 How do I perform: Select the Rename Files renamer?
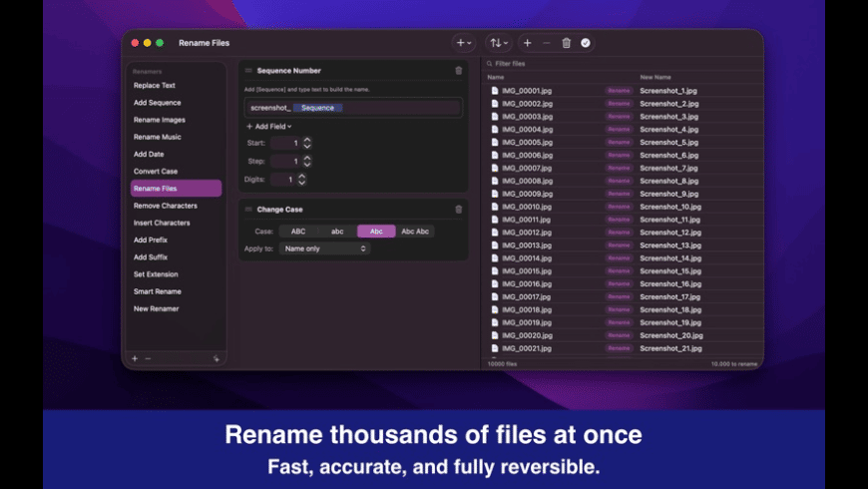176,189
